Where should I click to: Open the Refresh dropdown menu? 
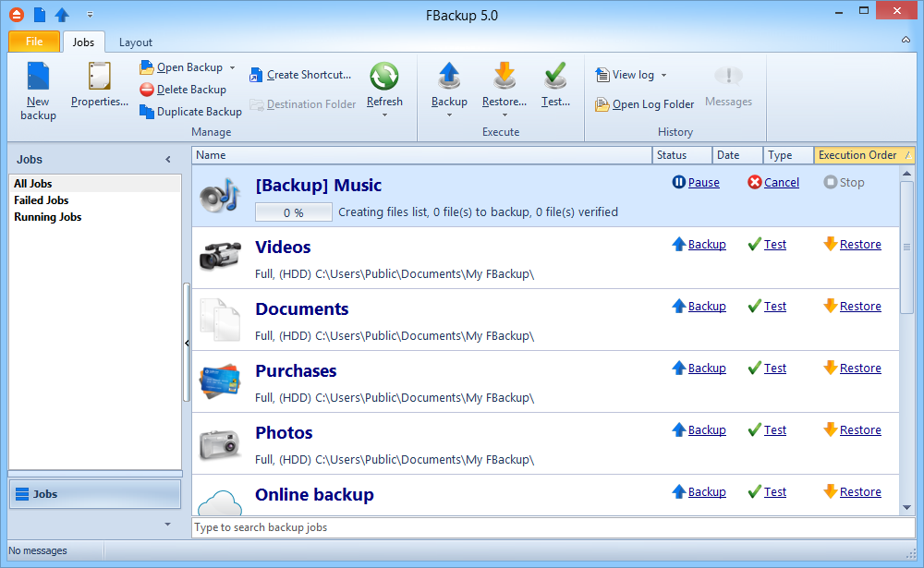[384, 115]
